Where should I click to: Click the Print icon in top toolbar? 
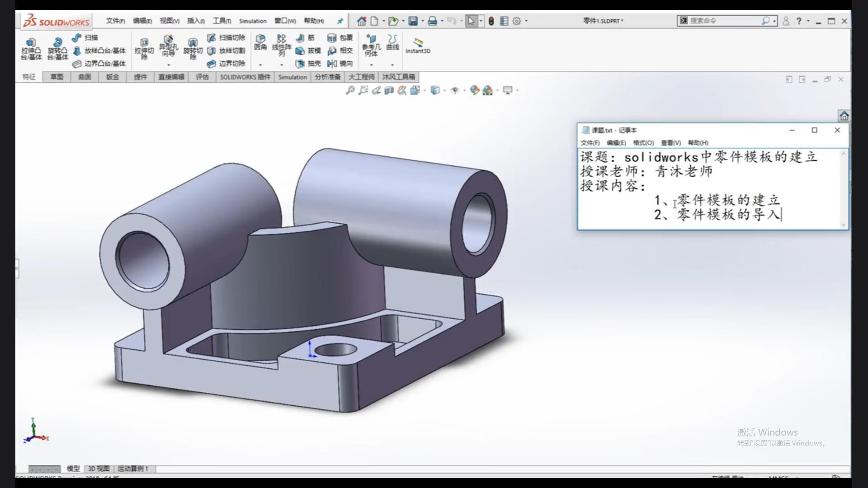(x=433, y=21)
